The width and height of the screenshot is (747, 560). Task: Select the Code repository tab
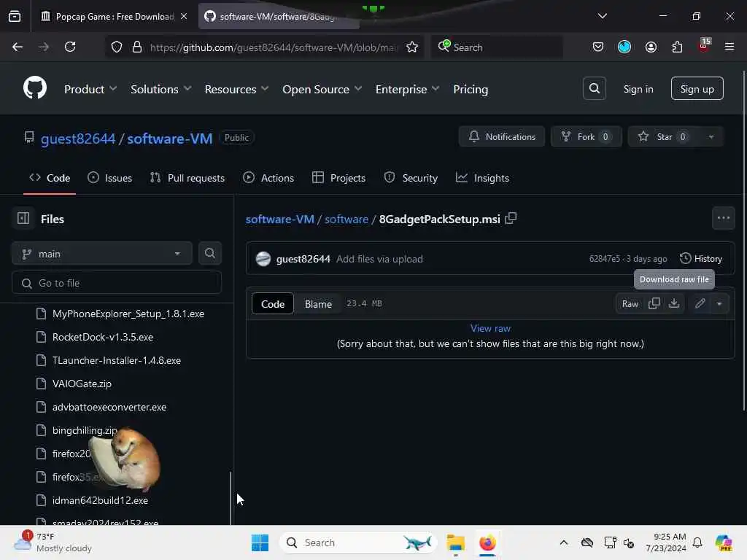coord(50,178)
